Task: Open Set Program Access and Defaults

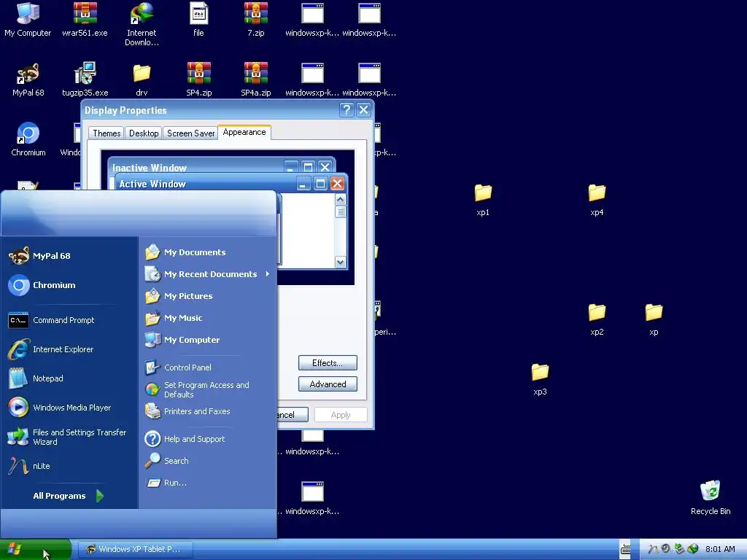Action: pos(208,389)
